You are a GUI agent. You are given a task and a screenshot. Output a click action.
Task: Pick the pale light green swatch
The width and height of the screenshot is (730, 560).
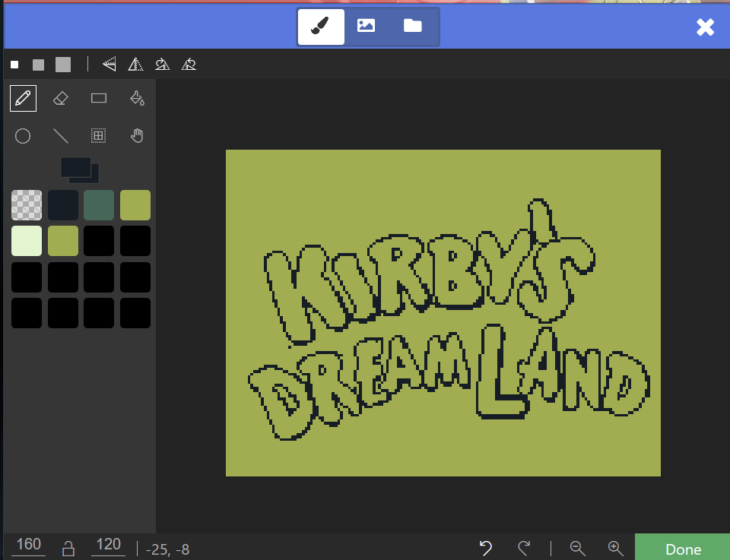click(x=27, y=241)
